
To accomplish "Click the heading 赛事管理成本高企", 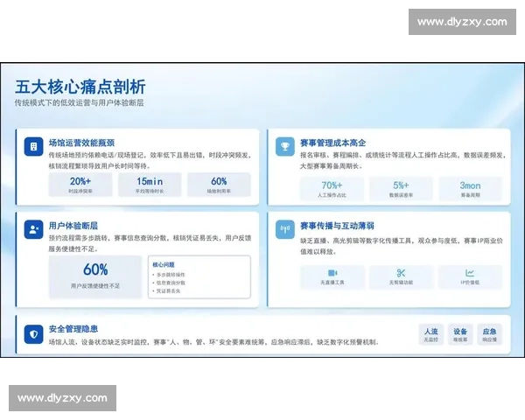I will [x=332, y=143].
